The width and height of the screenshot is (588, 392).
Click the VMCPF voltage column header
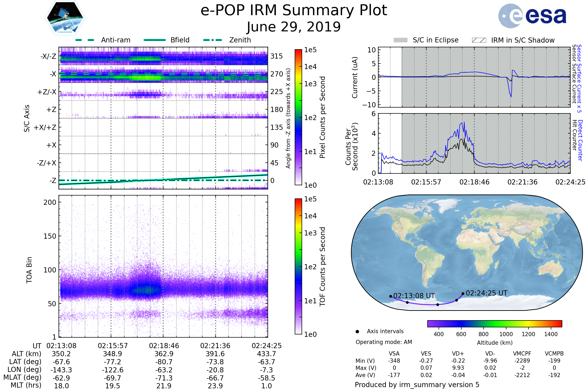(x=522, y=354)
